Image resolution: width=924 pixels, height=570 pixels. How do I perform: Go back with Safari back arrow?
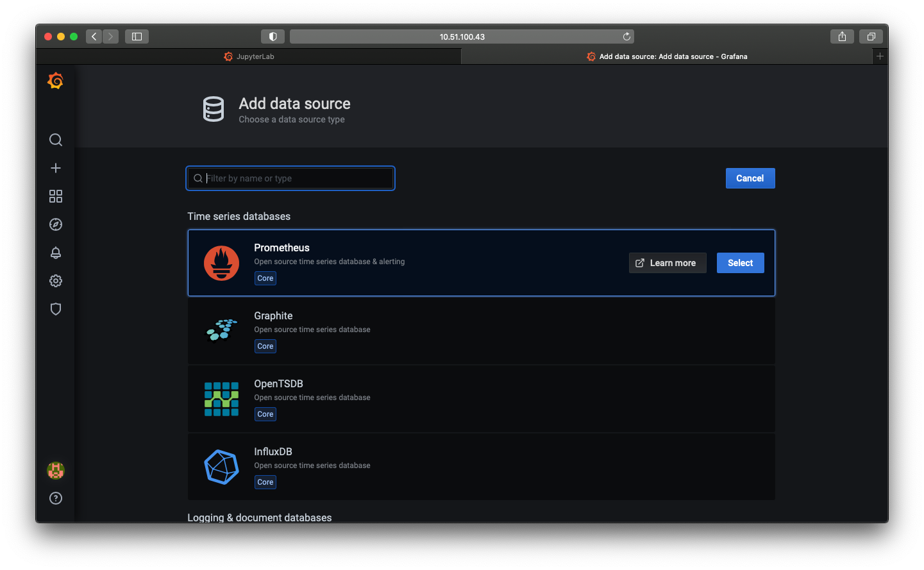(x=94, y=37)
